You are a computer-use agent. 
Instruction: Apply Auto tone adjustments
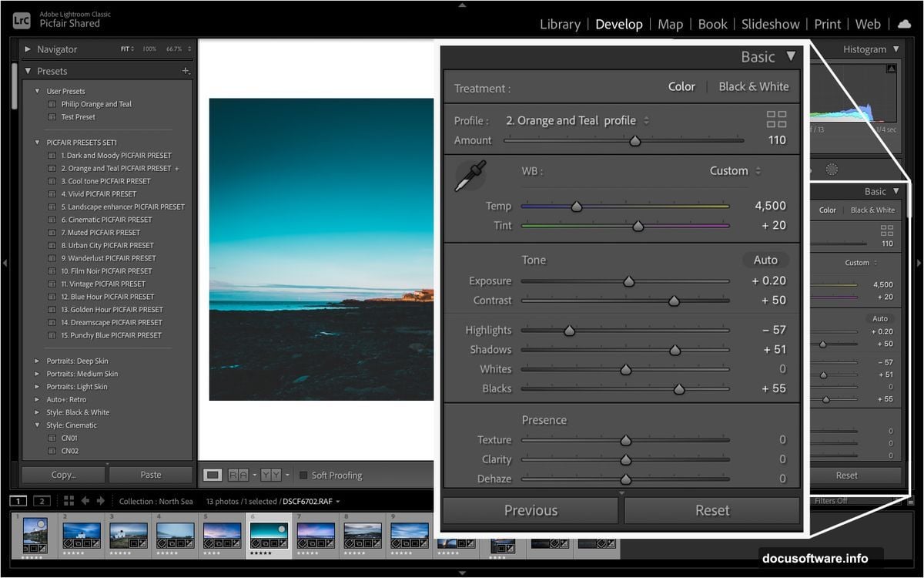[765, 260]
